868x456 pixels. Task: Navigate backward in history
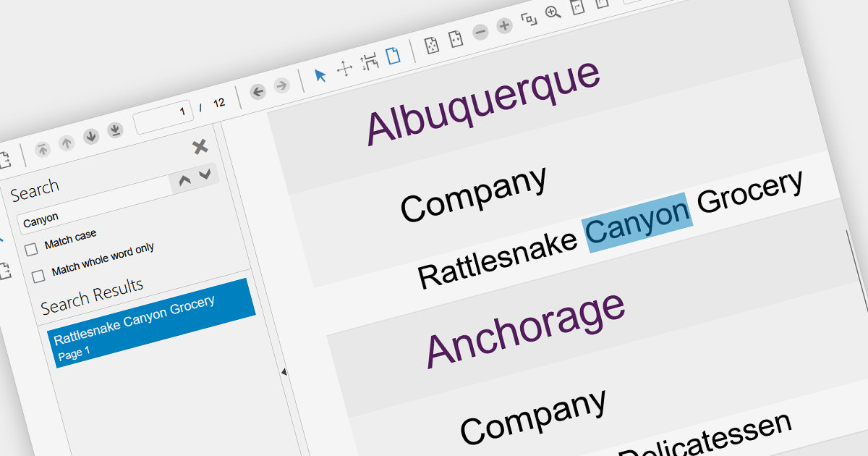[x=258, y=92]
